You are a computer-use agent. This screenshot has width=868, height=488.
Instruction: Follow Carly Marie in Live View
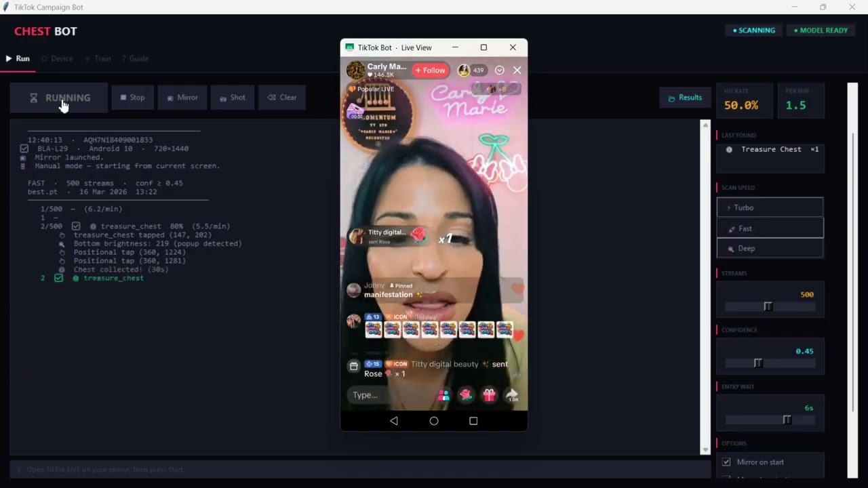[430, 70]
